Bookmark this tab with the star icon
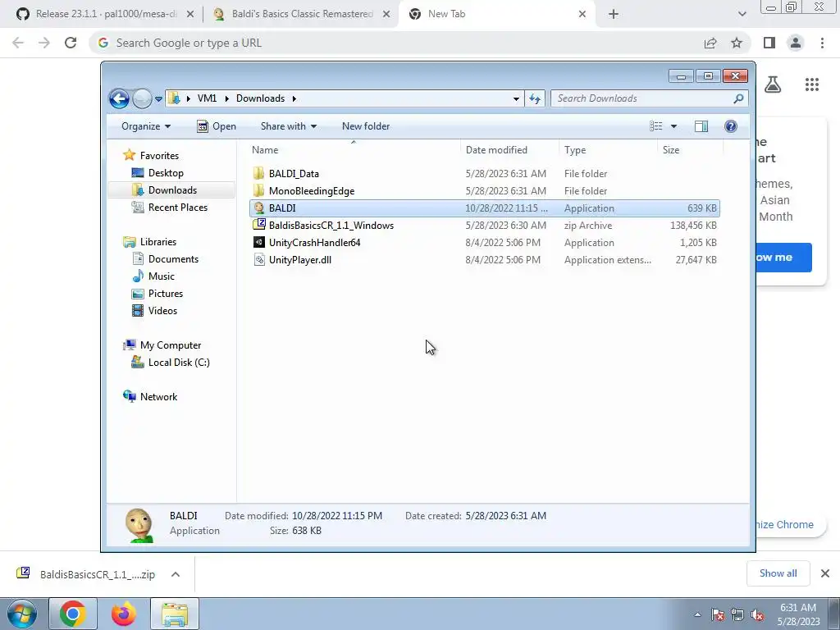The height and width of the screenshot is (630, 840). point(737,43)
